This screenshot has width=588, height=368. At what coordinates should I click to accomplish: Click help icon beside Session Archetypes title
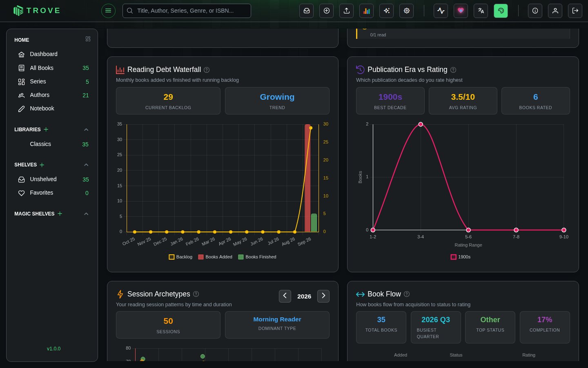(196, 294)
